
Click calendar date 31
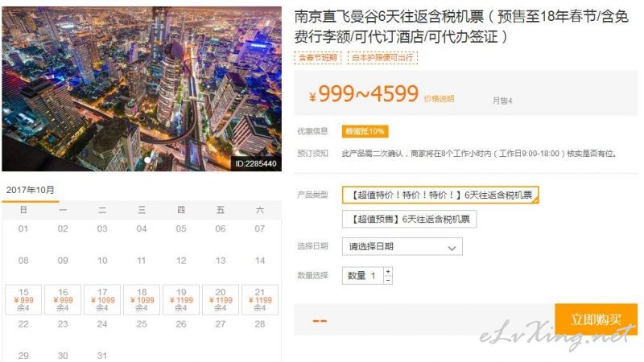click(x=102, y=356)
